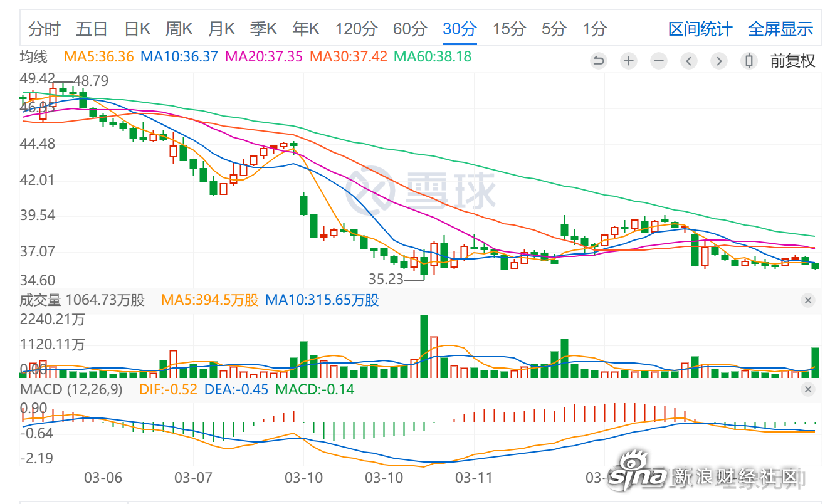830x504 pixels.
Task: Click the MA60:38.18 legend value
Action: pyautogui.click(x=433, y=56)
